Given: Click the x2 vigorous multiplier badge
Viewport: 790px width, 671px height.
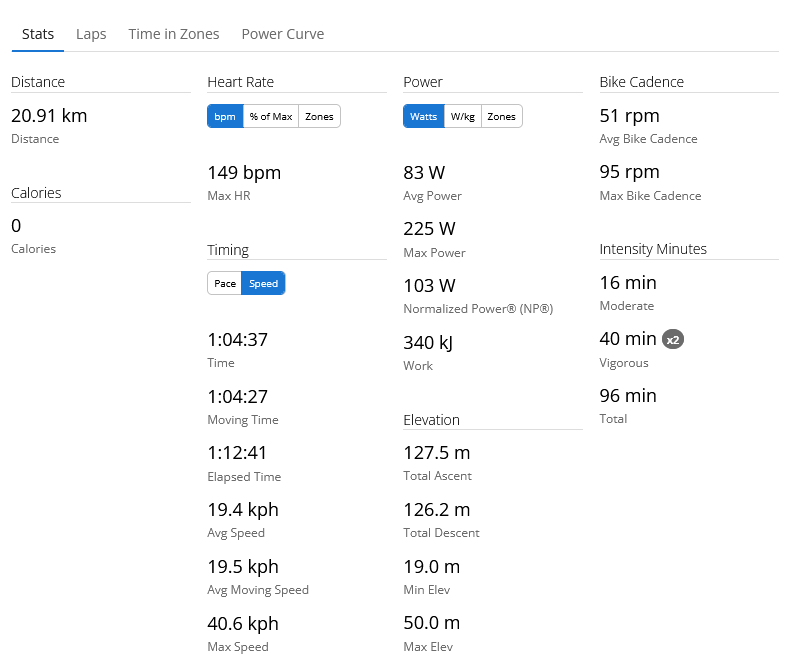Looking at the screenshot, I should coord(674,340).
